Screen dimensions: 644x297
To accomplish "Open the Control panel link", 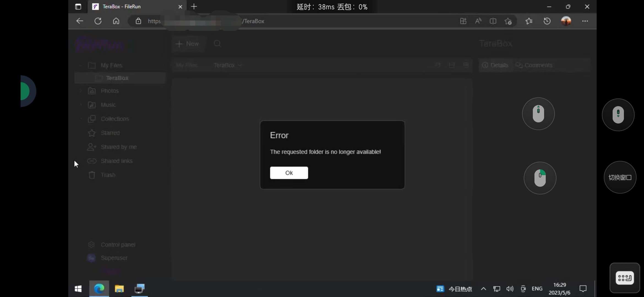I will tap(118, 245).
